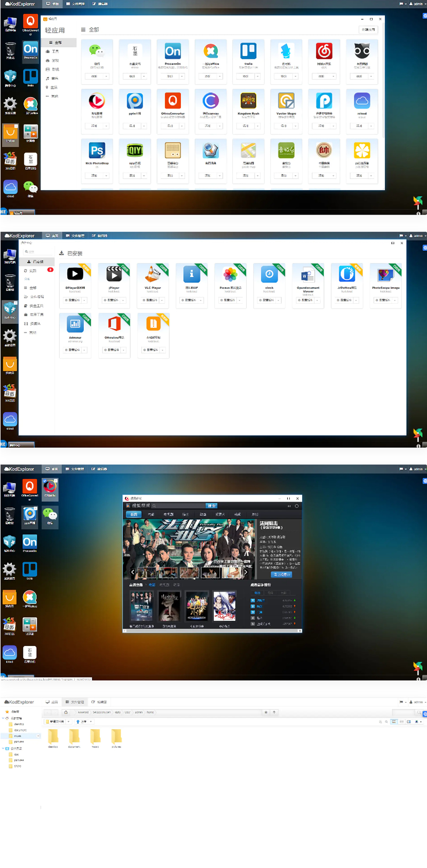The image size is (427, 868).
Task: Click the Picasa plugin flower icon
Action: pos(230,274)
